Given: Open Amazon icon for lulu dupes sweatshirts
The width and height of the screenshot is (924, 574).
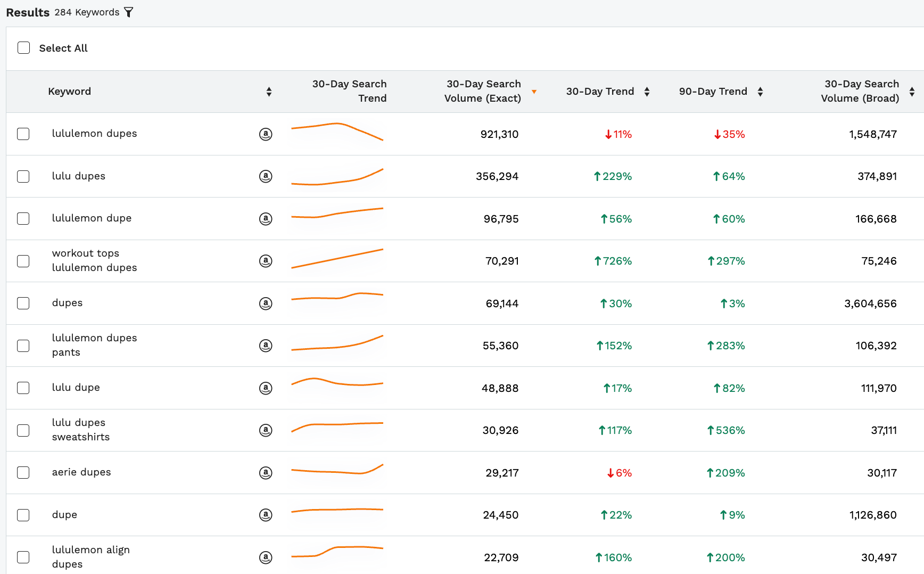Looking at the screenshot, I should (266, 430).
